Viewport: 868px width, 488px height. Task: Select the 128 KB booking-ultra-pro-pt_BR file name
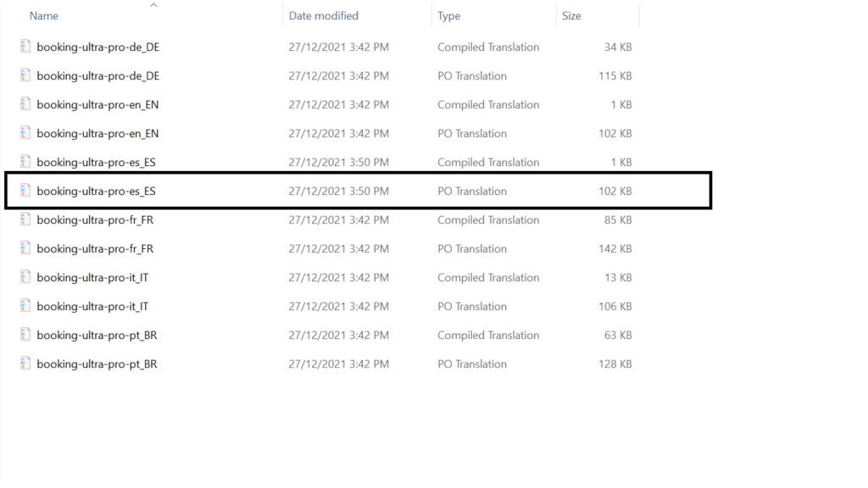pyautogui.click(x=97, y=363)
